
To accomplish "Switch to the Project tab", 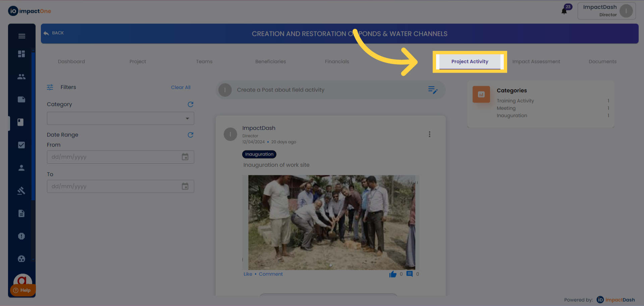I will [138, 62].
